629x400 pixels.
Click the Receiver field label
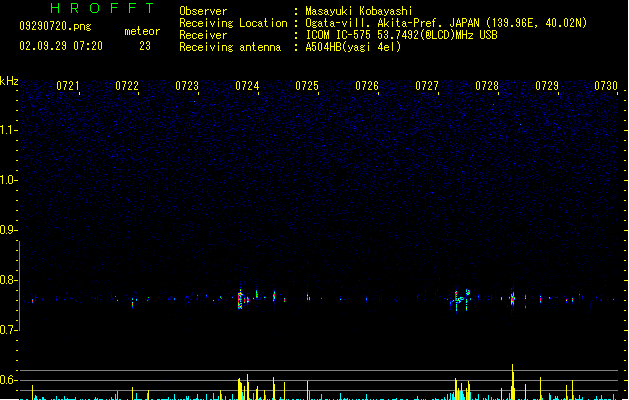click(203, 35)
